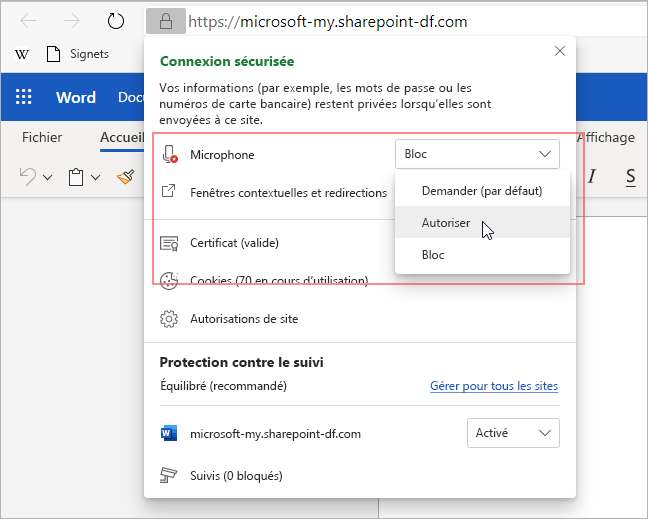Open the Wikipedia W bookmark
Screen dimensions: 648x519
tap(22, 54)
